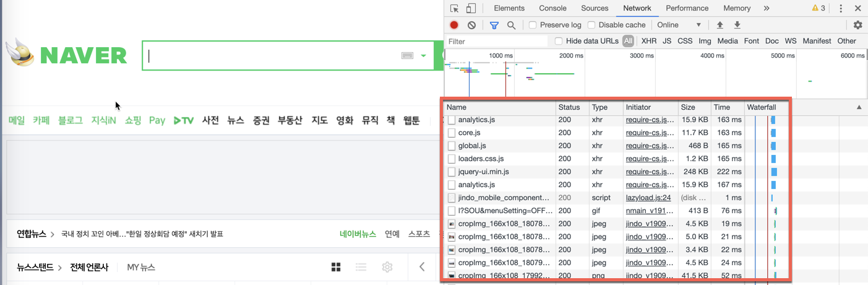
Task: Stop recording network log (red button)
Action: coord(454,25)
